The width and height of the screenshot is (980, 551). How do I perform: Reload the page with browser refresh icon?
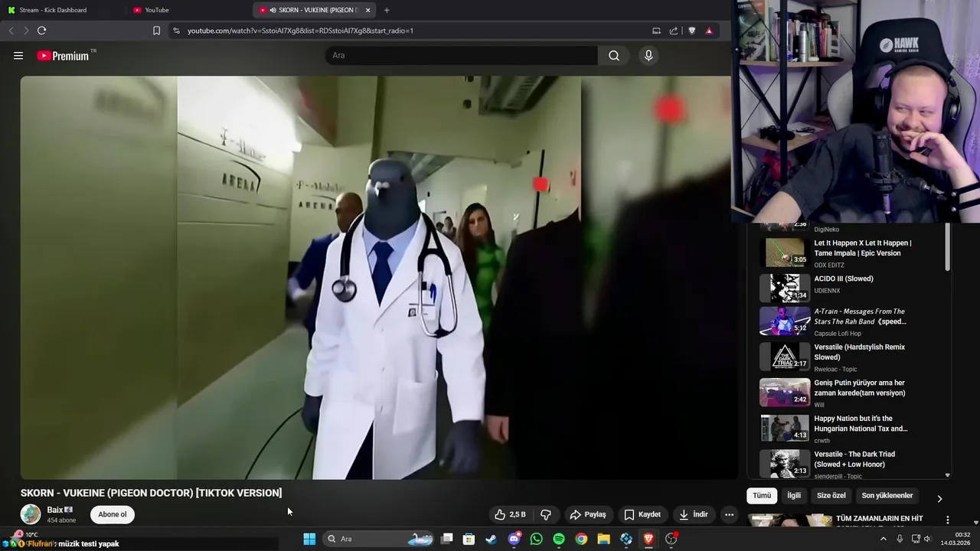pos(41,31)
